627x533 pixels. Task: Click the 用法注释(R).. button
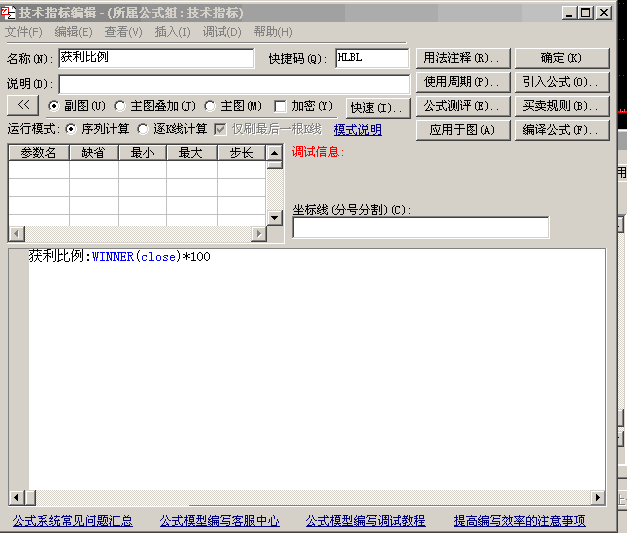463,58
